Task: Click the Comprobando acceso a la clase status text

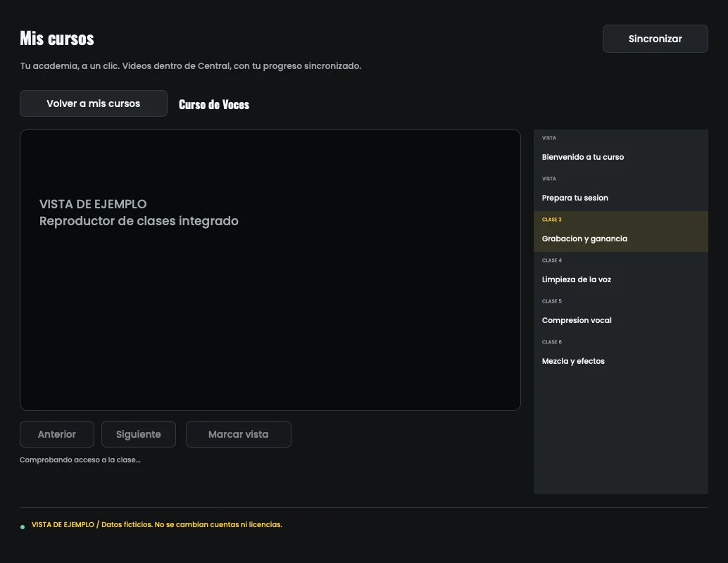Action: pyautogui.click(x=80, y=460)
